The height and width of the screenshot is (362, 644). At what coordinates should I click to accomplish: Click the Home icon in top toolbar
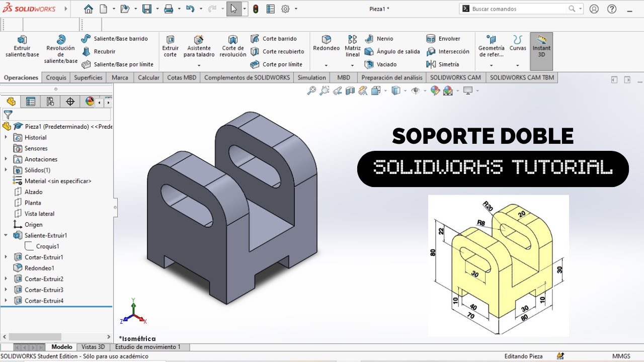pyautogui.click(x=89, y=9)
